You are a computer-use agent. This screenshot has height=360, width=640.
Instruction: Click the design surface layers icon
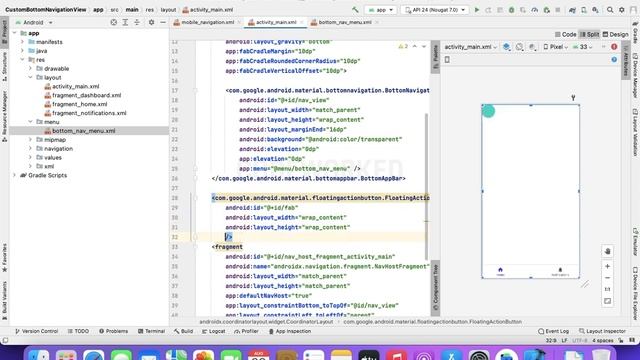(507, 47)
